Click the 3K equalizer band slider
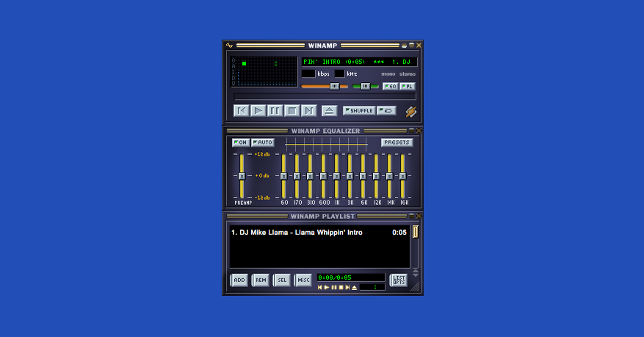This screenshot has width=644, height=337. coord(350,176)
